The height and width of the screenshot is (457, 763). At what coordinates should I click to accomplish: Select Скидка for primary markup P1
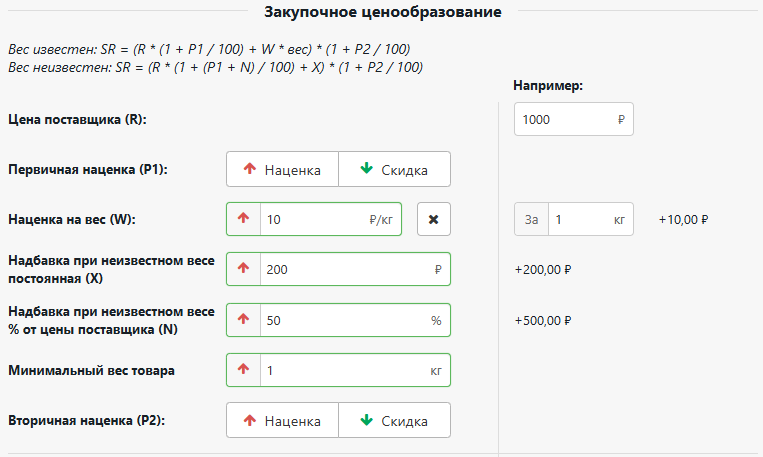coord(394,170)
